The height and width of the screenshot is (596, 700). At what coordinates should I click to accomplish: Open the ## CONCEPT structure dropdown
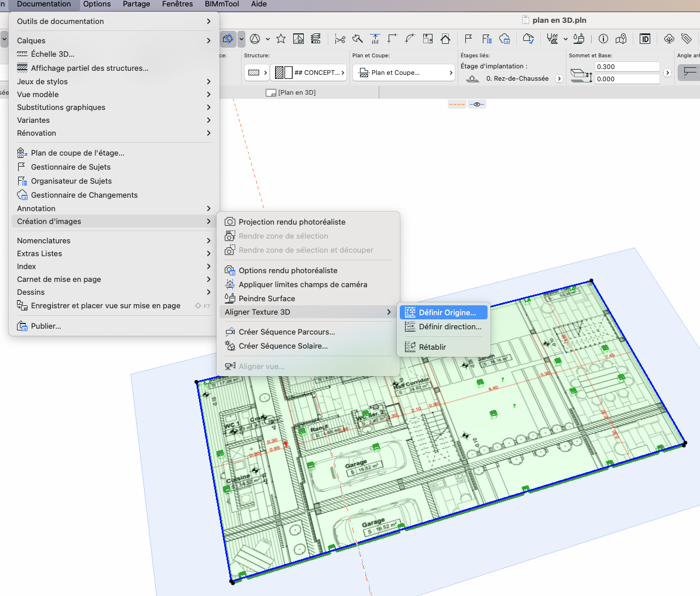pos(308,73)
